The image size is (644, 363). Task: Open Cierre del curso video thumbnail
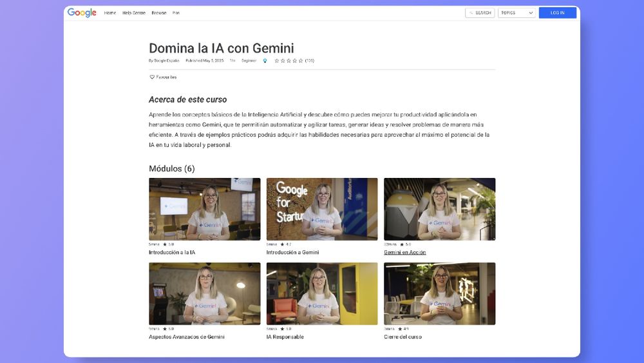(439, 293)
